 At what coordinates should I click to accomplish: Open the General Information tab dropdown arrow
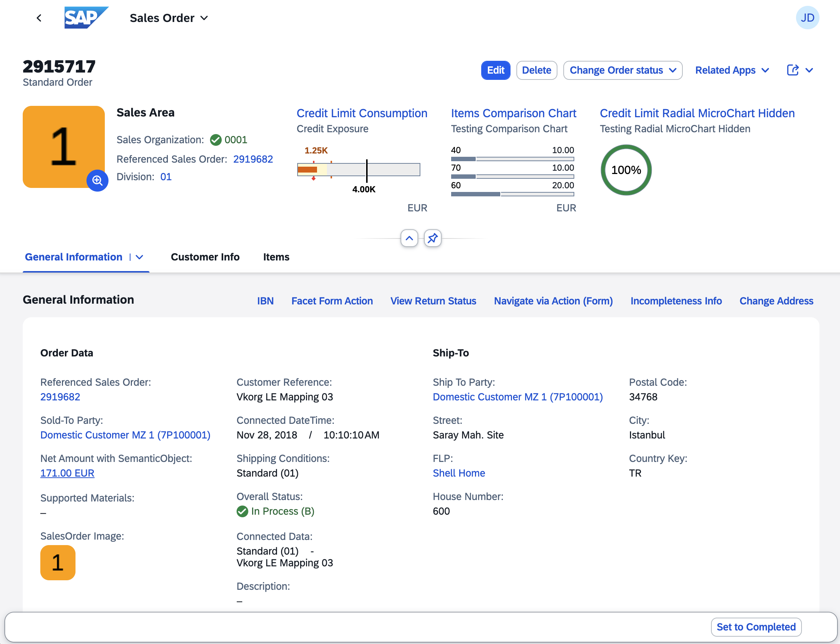(140, 257)
